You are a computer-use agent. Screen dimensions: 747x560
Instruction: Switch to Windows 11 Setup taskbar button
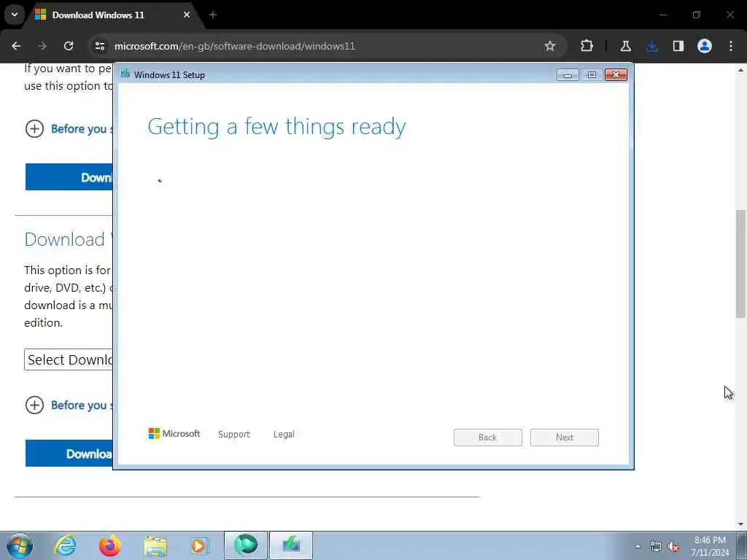click(x=291, y=545)
